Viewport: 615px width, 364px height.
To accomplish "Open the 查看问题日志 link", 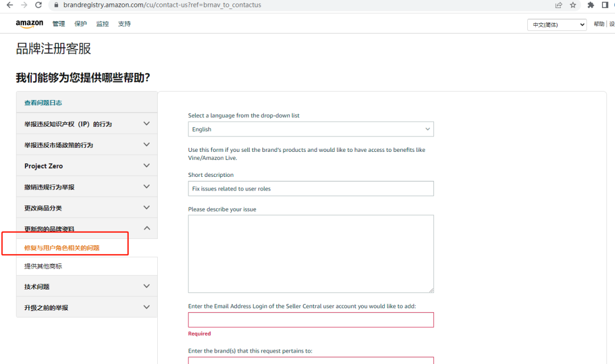I will 43,102.
